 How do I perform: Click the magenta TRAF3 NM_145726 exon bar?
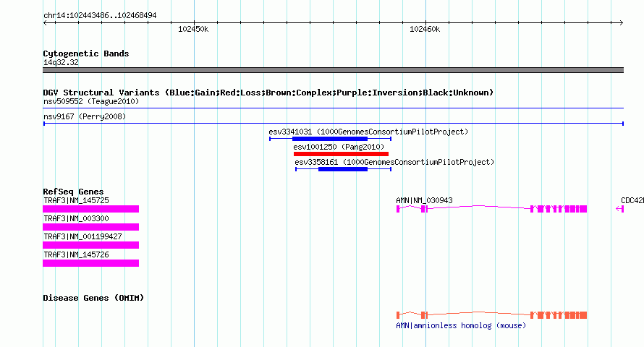(x=90, y=263)
